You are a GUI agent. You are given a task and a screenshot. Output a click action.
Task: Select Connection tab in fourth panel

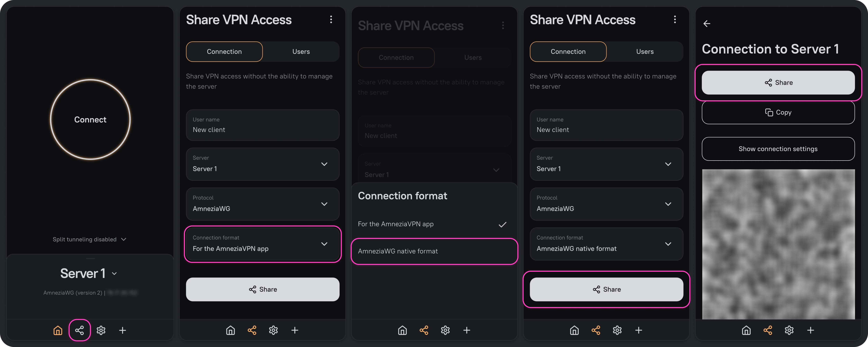pyautogui.click(x=568, y=52)
